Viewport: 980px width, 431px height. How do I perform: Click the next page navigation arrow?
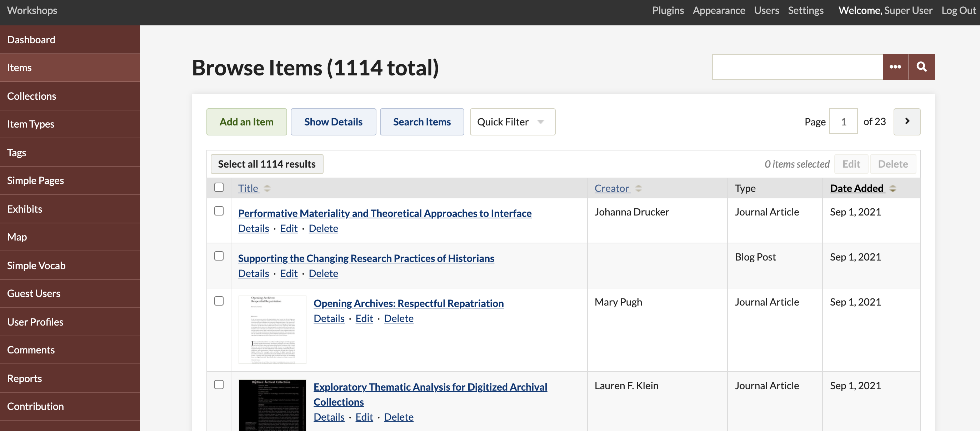(907, 122)
